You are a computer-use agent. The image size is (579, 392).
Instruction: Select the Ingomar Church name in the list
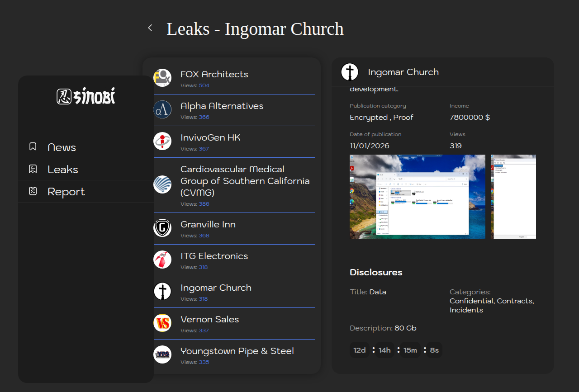[216, 288]
